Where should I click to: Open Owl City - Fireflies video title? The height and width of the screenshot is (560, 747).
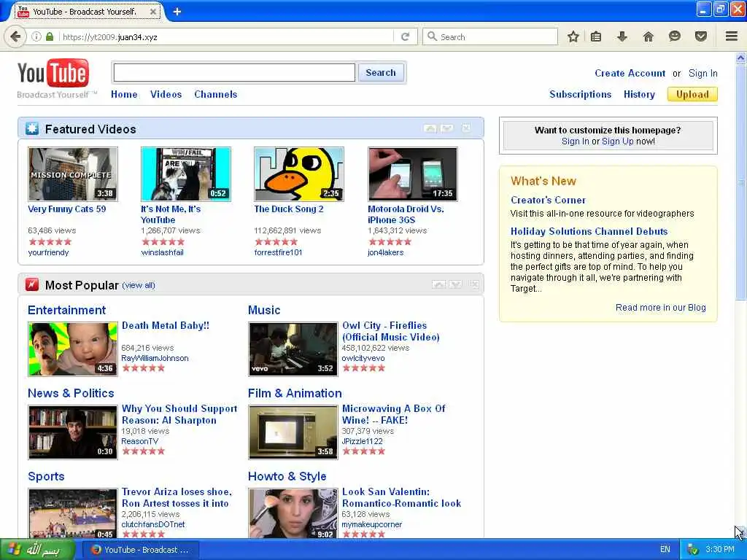coord(391,331)
